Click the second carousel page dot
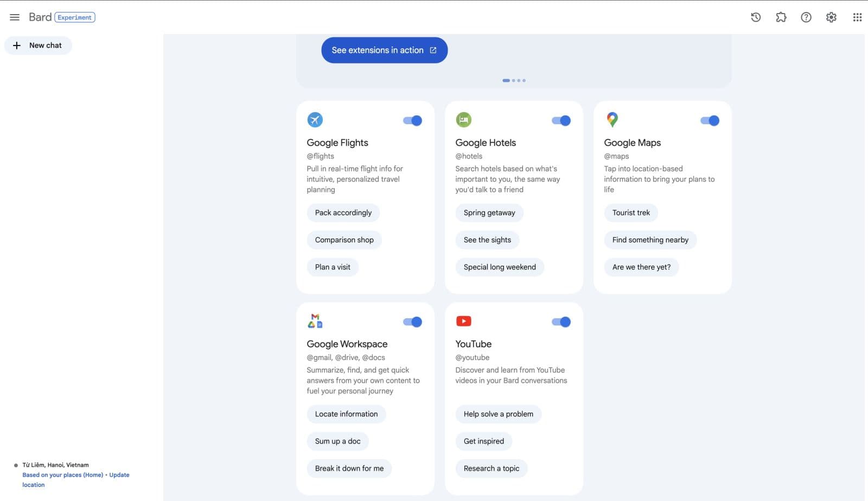 point(513,80)
